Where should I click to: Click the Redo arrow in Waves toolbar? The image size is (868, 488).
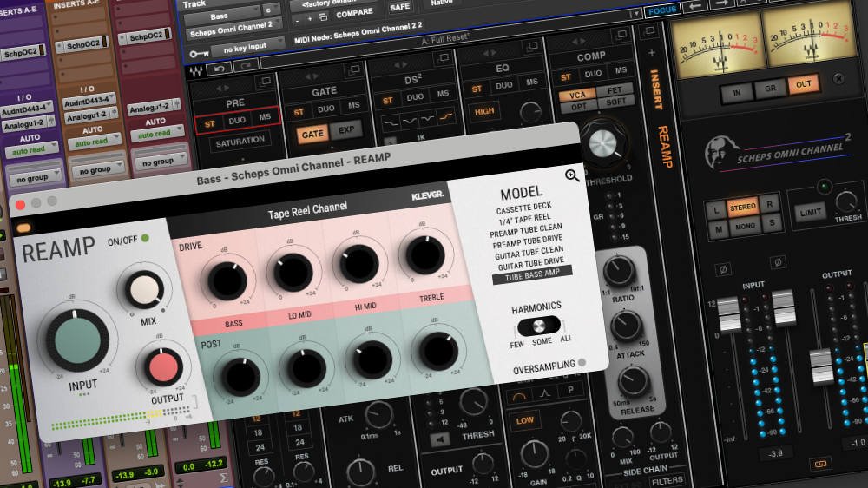[x=246, y=66]
